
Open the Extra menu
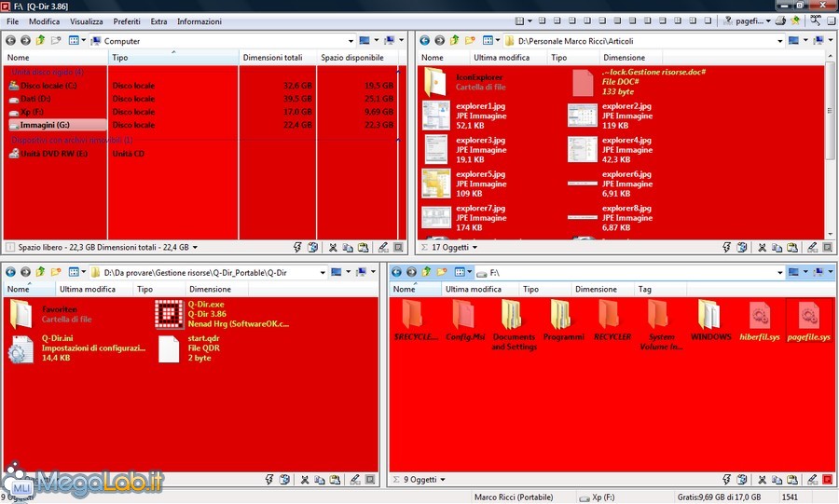click(158, 21)
